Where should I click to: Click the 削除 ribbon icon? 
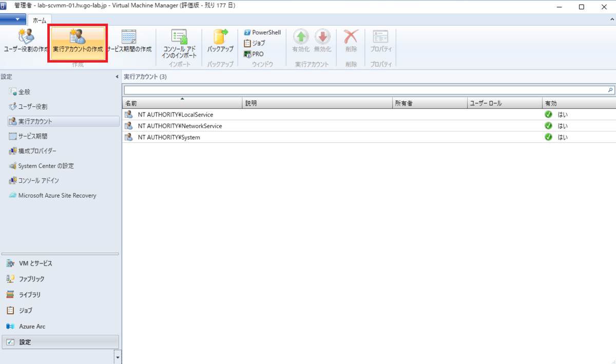(351, 36)
